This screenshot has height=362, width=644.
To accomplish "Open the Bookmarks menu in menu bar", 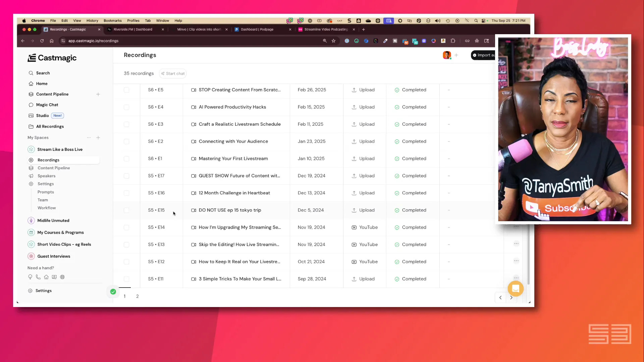I will 112,21.
